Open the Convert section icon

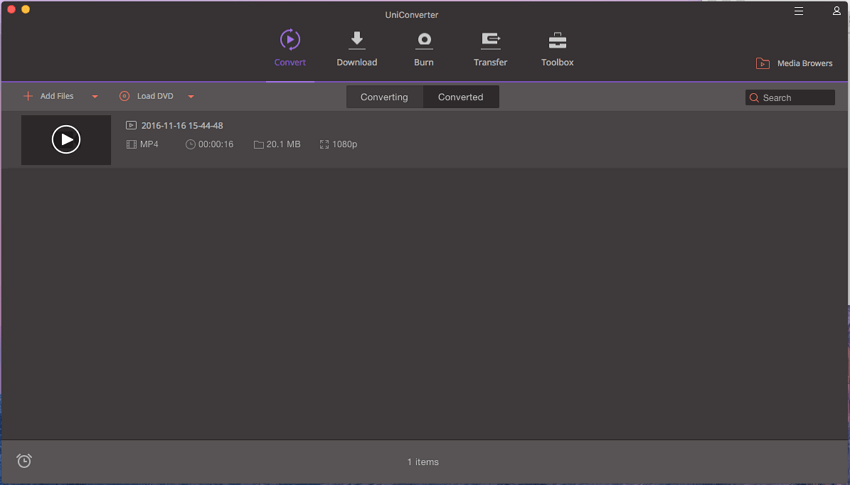290,40
